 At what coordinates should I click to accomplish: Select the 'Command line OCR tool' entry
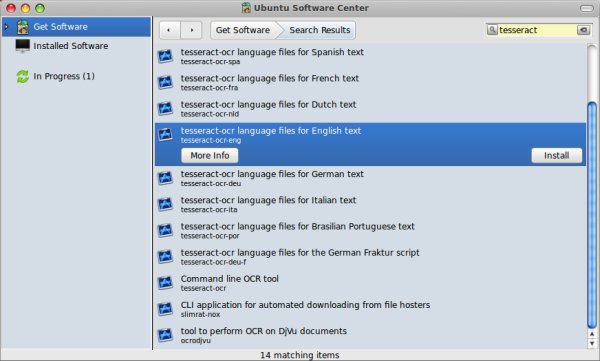230,279
